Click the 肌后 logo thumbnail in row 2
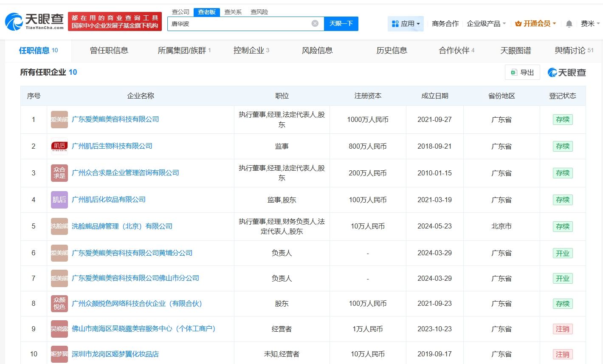 click(59, 146)
